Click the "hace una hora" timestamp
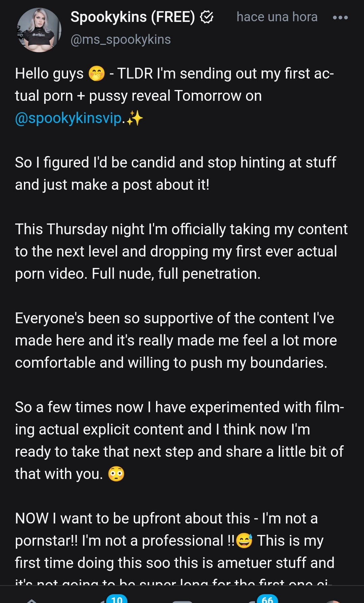Viewport: 364px width, 603px height. [x=277, y=17]
